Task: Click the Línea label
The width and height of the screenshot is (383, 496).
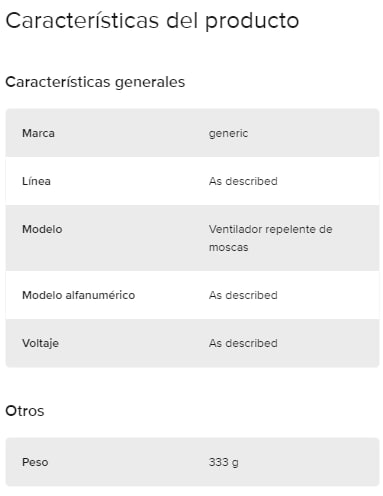Action: click(36, 181)
